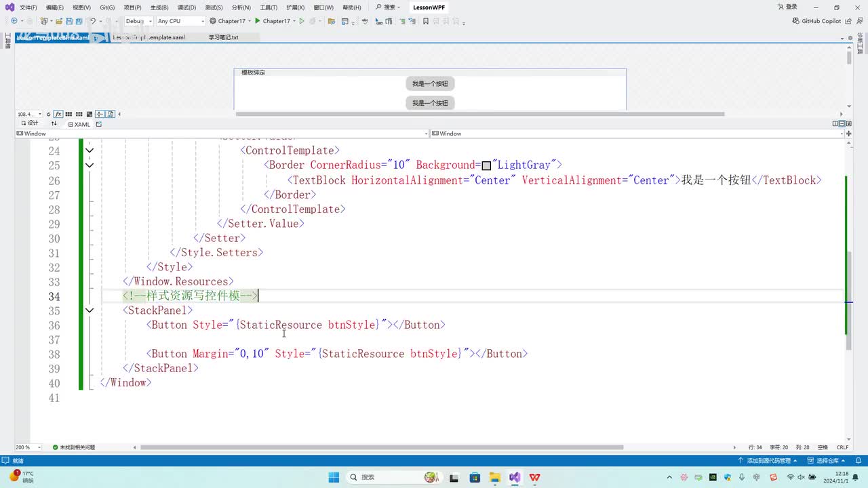Toggle snap to snaplines in designer

pos(100,114)
